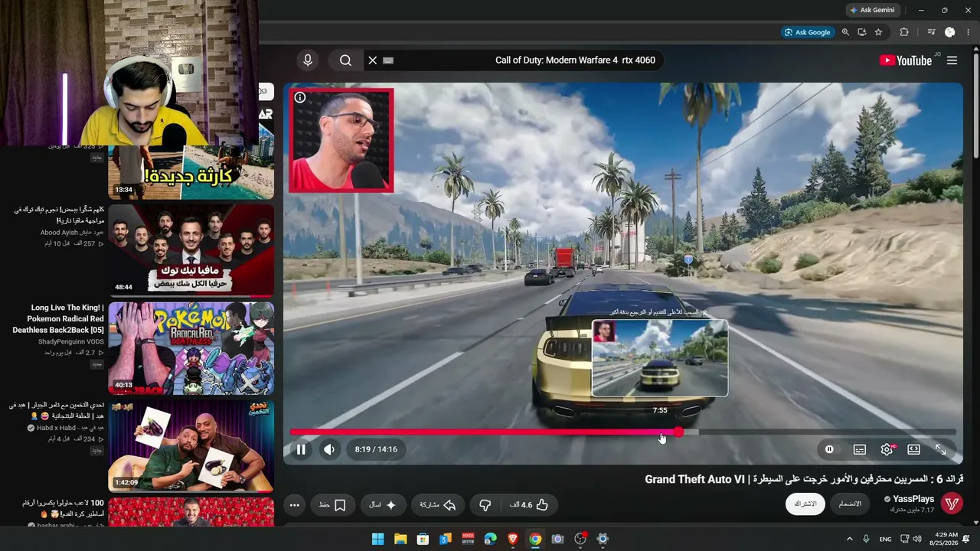Open the 13:34 كارثة جديدة video thumbnail
The width and height of the screenshot is (980, 551).
click(191, 171)
